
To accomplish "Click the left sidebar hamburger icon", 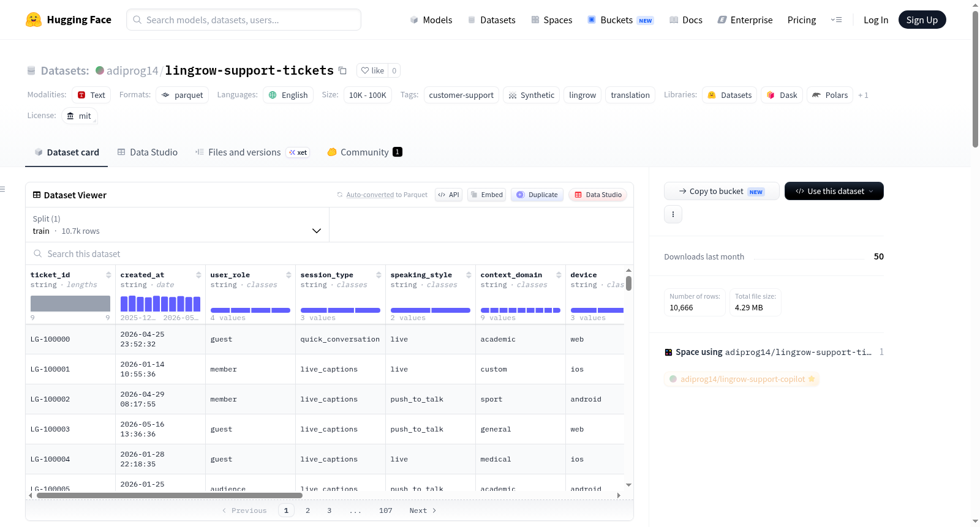I will click(x=2, y=189).
